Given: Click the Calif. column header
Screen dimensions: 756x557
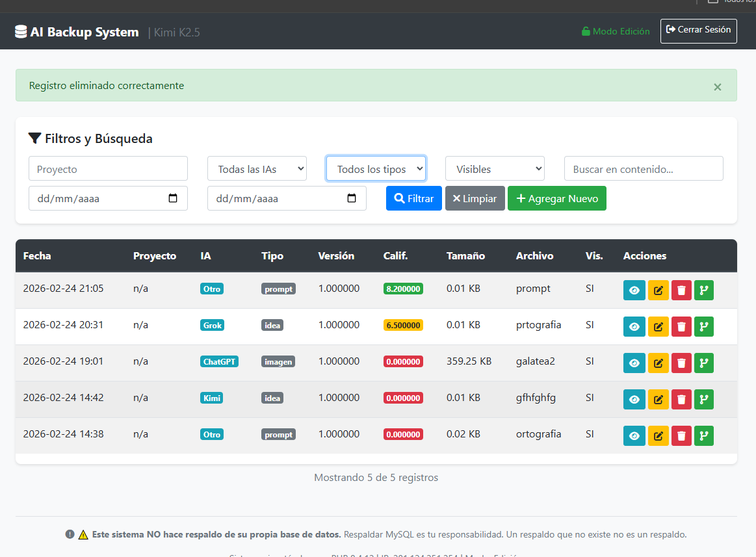Looking at the screenshot, I should click(395, 256).
